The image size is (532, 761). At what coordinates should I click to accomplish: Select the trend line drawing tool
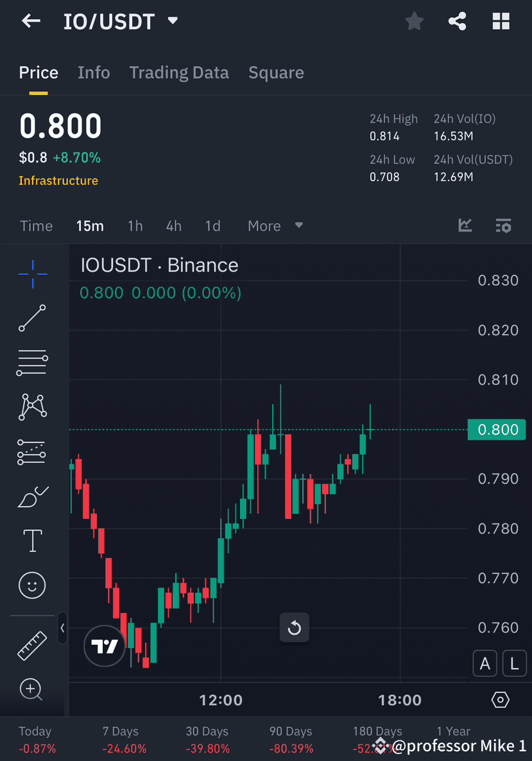[32, 318]
